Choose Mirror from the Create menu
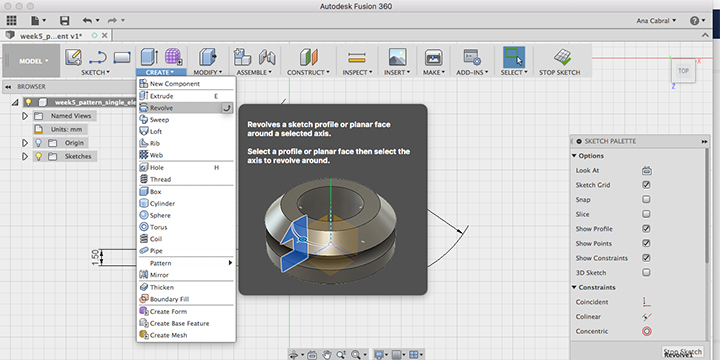This screenshot has width=720, height=360. [186, 275]
